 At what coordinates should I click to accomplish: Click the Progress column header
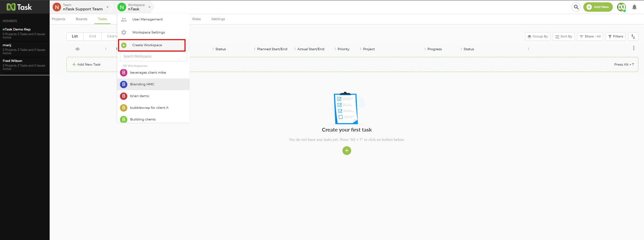point(434,49)
